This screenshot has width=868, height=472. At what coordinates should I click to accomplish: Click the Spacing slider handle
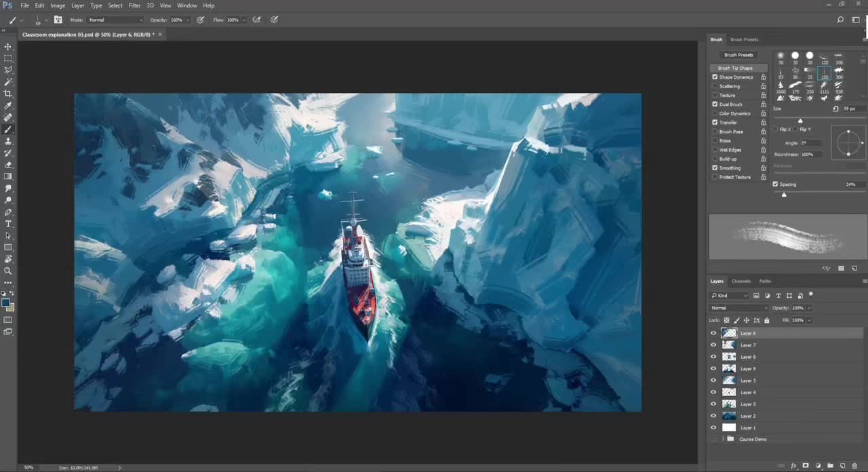(784, 195)
